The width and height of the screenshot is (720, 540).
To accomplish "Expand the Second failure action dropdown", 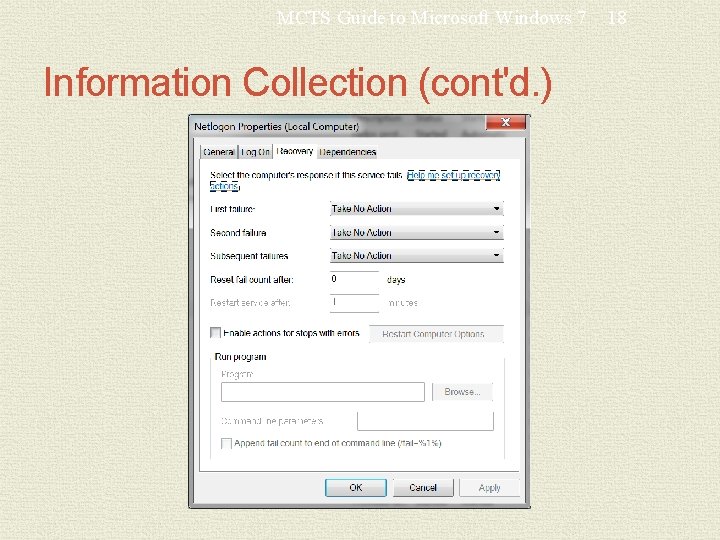I will tap(416, 232).
